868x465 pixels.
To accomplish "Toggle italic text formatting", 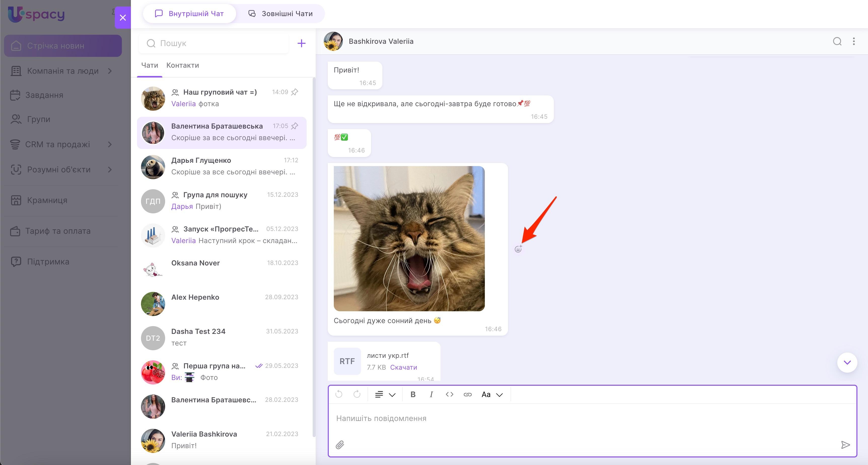I will [x=431, y=394].
